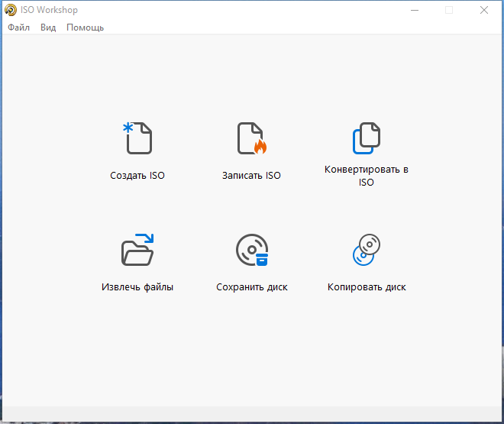Screen dimensions: 504x424
Task: Minimize the ISO Workshop window
Action: pyautogui.click(x=415, y=10)
